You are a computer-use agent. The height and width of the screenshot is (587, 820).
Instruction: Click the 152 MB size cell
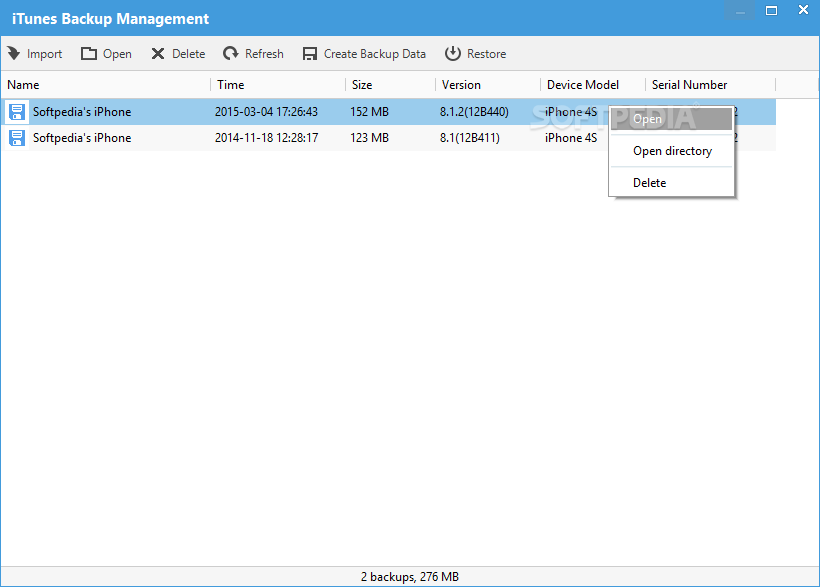370,112
